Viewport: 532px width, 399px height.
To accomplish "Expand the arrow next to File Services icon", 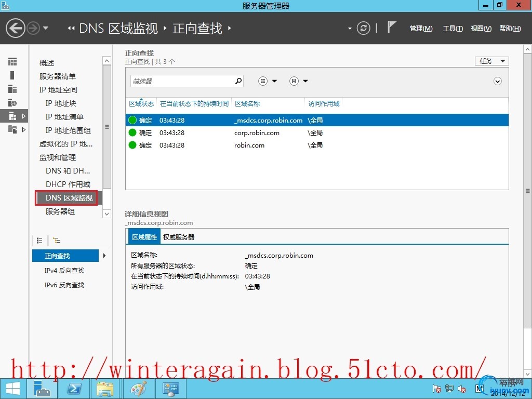I will pyautogui.click(x=23, y=129).
